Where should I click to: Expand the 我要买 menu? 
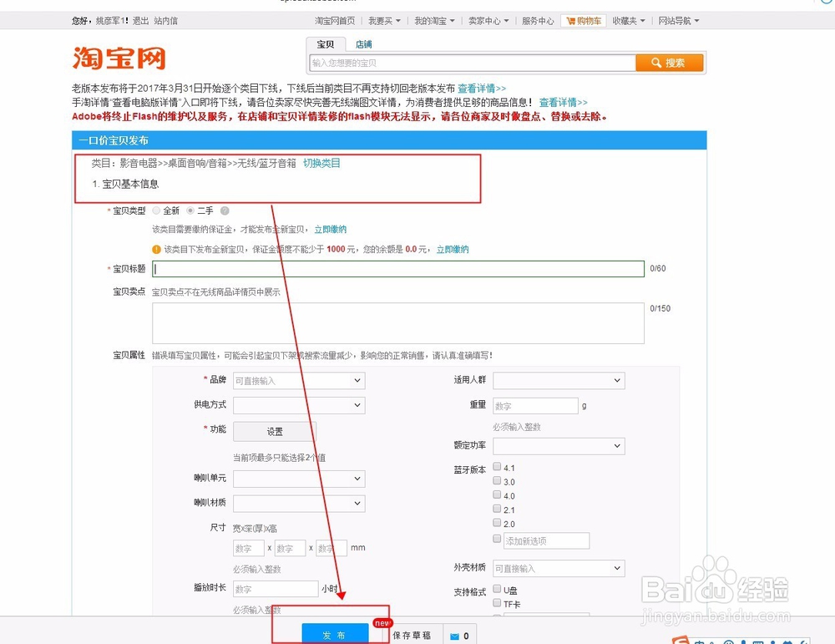point(384,21)
